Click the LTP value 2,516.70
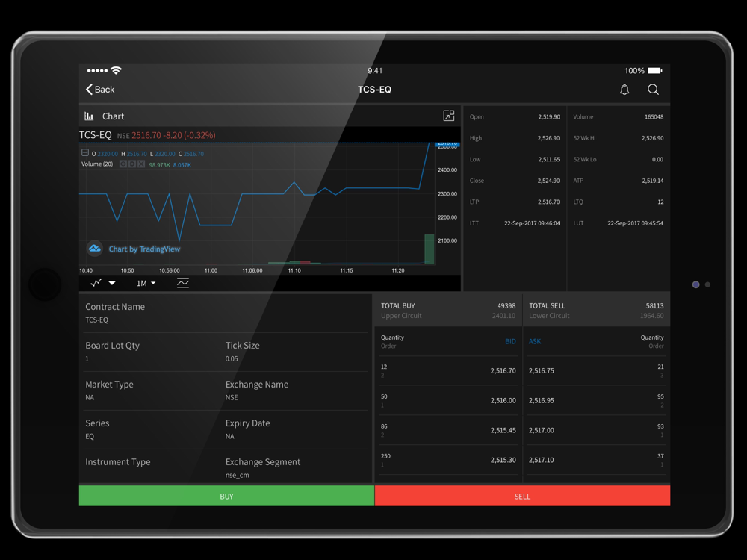Image resolution: width=747 pixels, height=560 pixels. [x=549, y=202]
